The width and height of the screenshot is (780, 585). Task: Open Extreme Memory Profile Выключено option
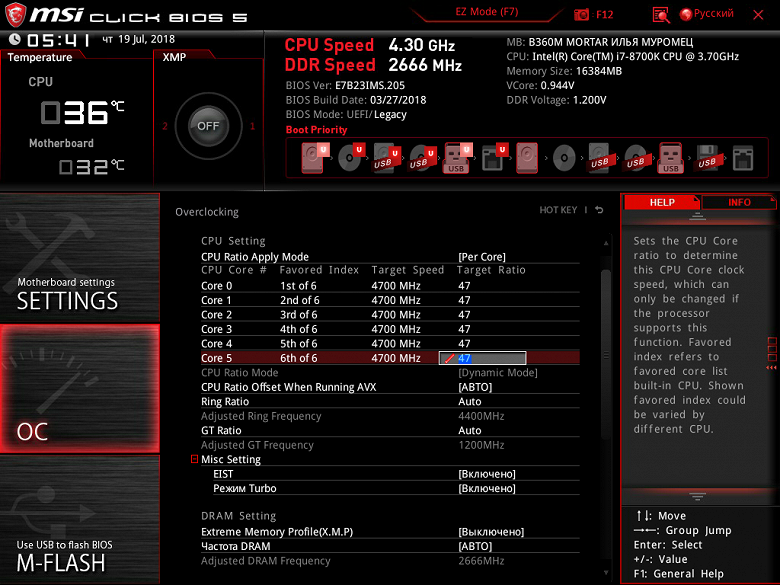click(491, 532)
